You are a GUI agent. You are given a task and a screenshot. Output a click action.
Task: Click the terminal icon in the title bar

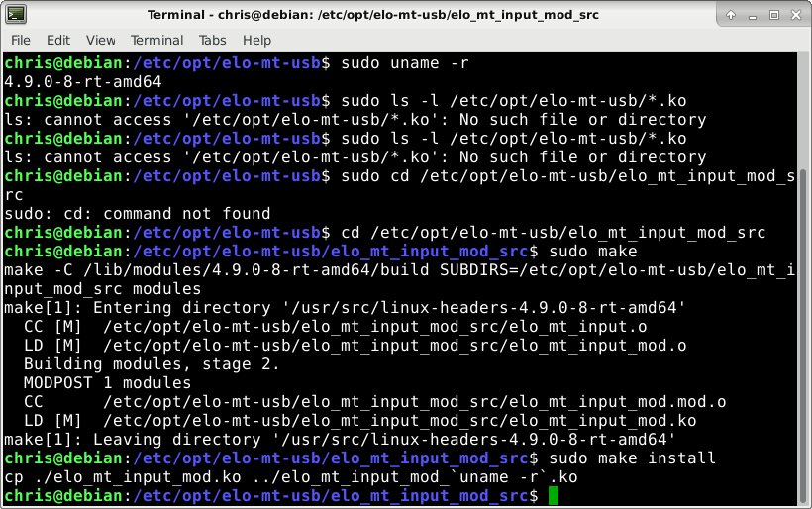16,15
